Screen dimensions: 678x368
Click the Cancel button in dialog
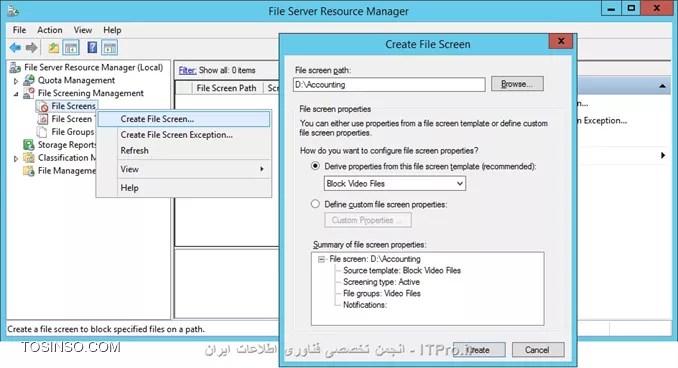point(537,350)
